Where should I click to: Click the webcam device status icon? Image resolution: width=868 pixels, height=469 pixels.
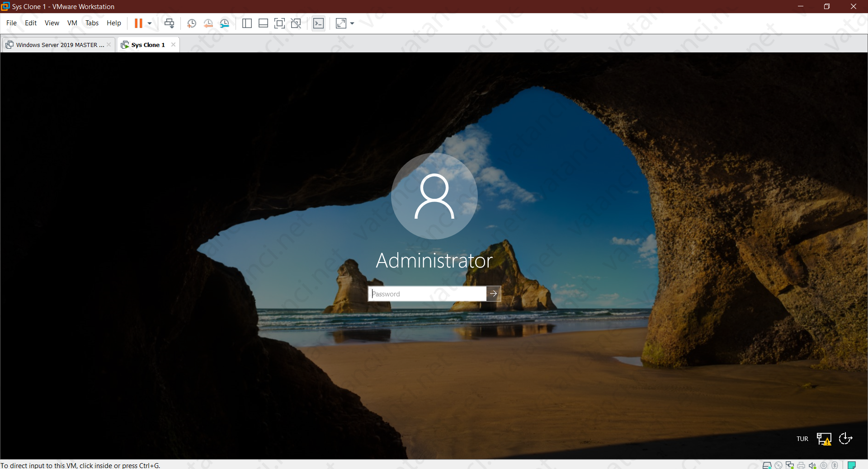tap(824, 465)
